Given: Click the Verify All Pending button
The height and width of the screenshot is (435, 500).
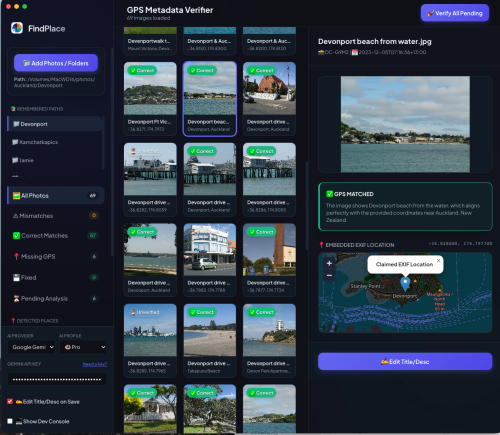Looking at the screenshot, I should pyautogui.click(x=455, y=13).
